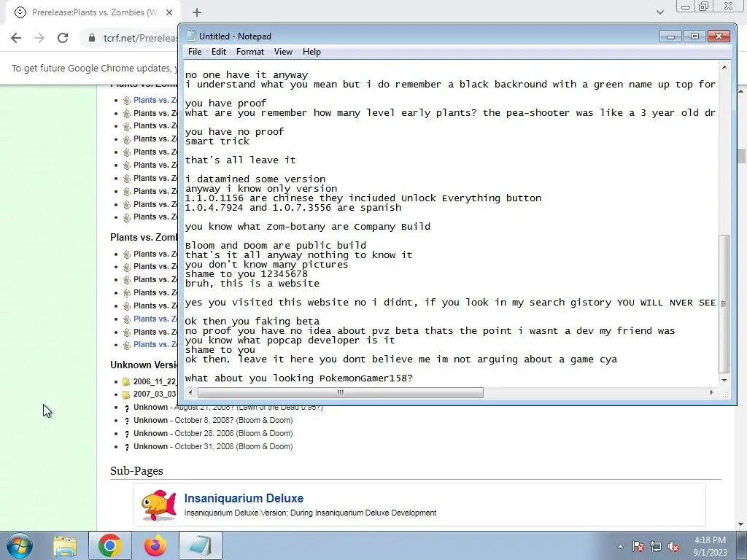Click the Chrome back arrow
747x560 pixels.
click(x=16, y=38)
